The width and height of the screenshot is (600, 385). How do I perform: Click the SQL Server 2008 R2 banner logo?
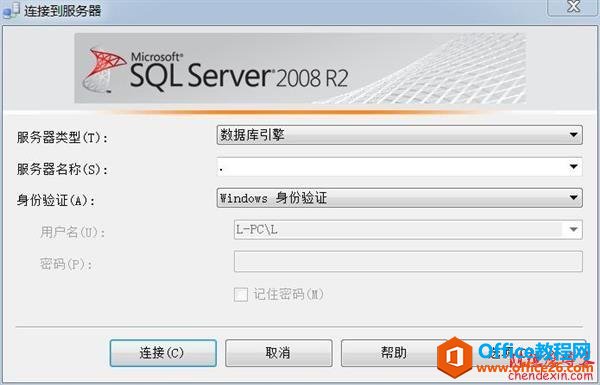300,69
